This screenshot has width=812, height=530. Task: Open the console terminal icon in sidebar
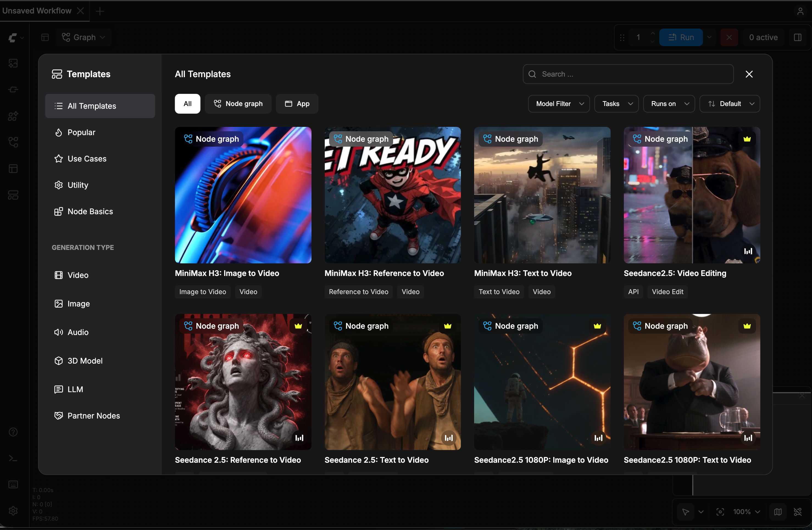[x=13, y=458]
